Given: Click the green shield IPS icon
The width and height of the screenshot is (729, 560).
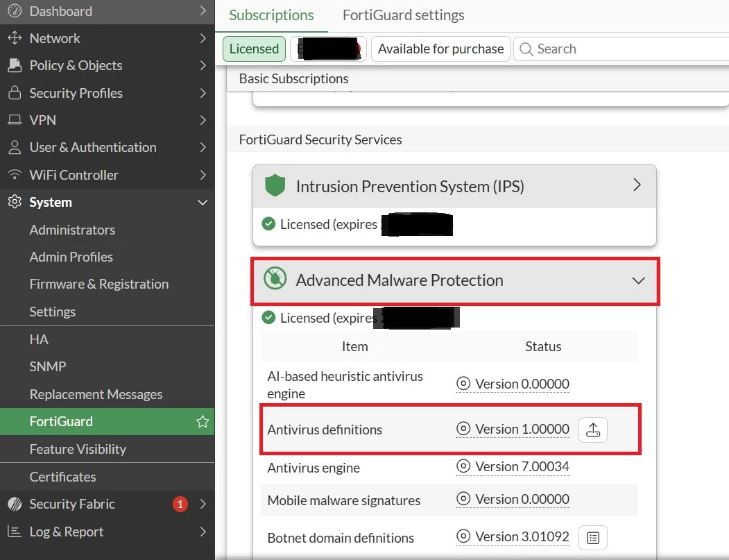Looking at the screenshot, I should (x=275, y=185).
